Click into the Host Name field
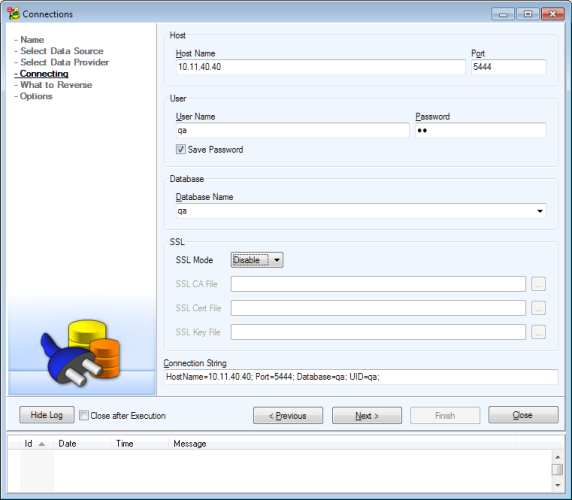The image size is (572, 500). tap(321, 67)
